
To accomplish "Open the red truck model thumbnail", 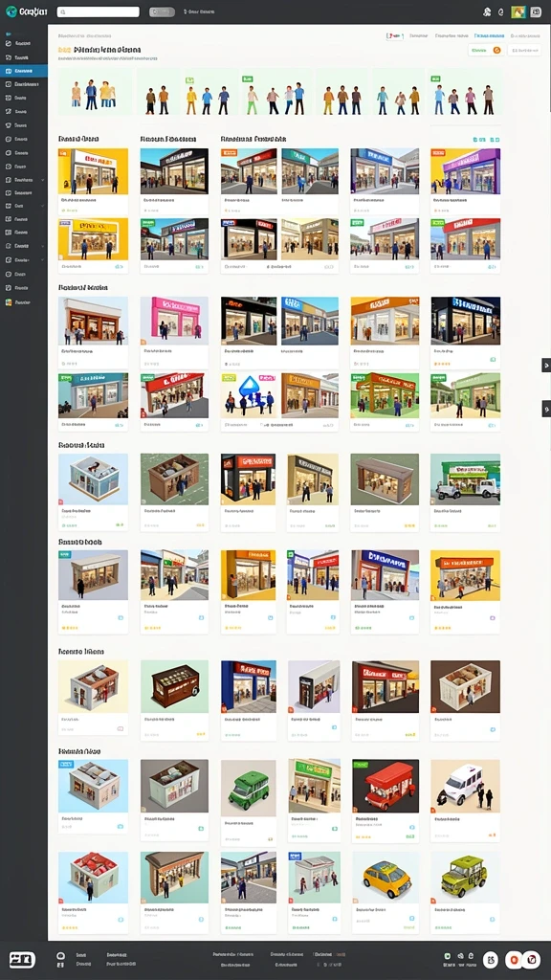I will click(386, 786).
